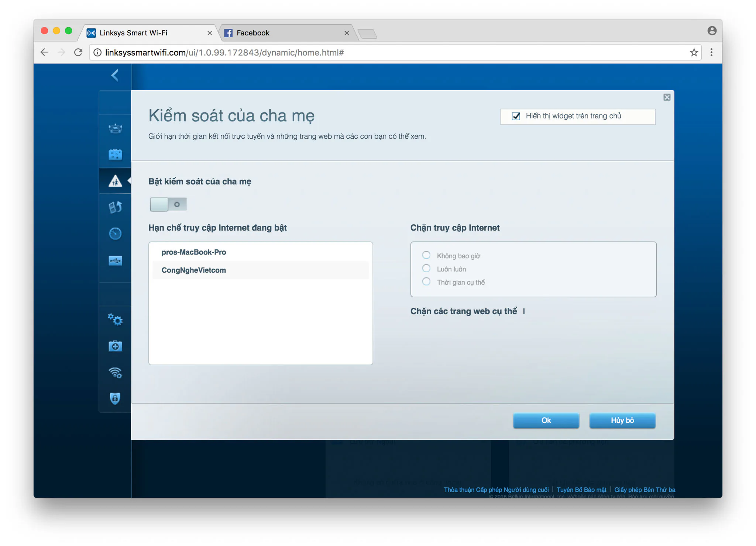Close the Facebook tab
Screen dimensions: 756x546
pos(346,33)
